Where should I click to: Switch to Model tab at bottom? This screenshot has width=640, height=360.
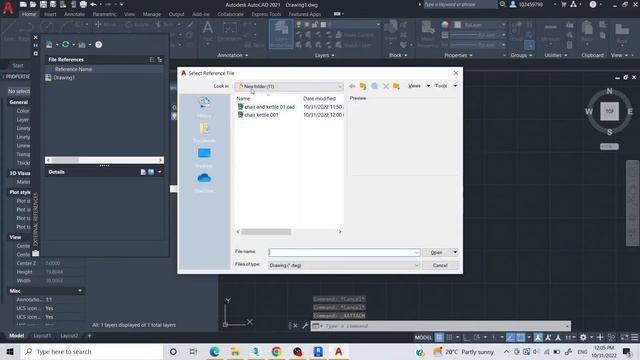(16, 336)
